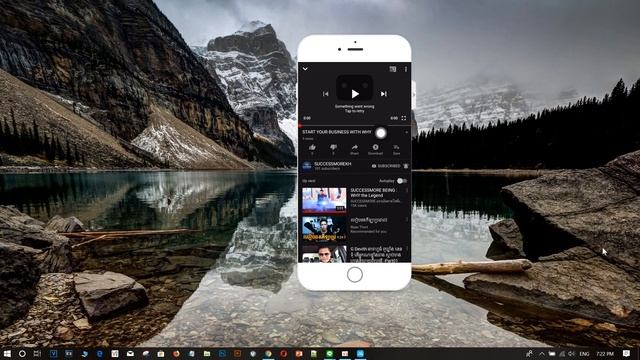Image resolution: width=640 pixels, height=360 pixels.
Task: Tap the Download icon
Action: pyautogui.click(x=376, y=147)
